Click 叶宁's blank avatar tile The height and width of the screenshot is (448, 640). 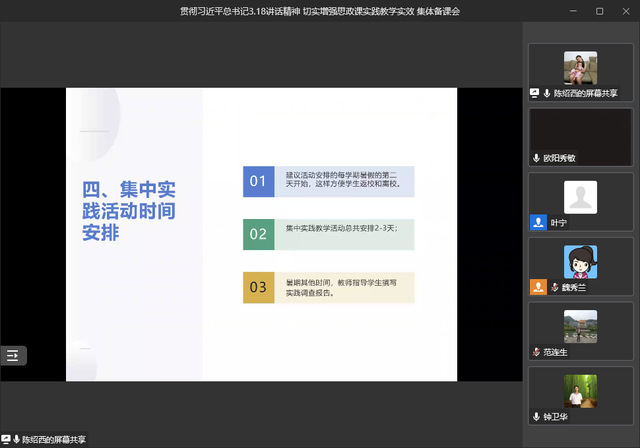coord(580,196)
